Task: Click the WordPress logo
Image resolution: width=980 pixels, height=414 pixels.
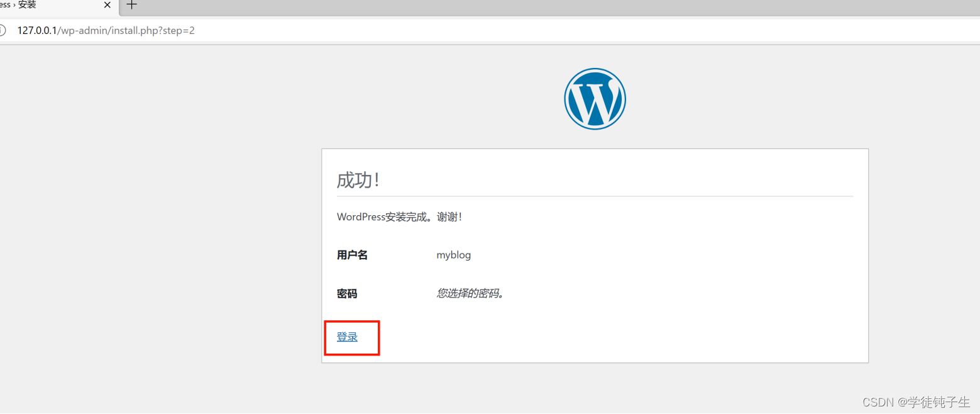Action: 595,99
